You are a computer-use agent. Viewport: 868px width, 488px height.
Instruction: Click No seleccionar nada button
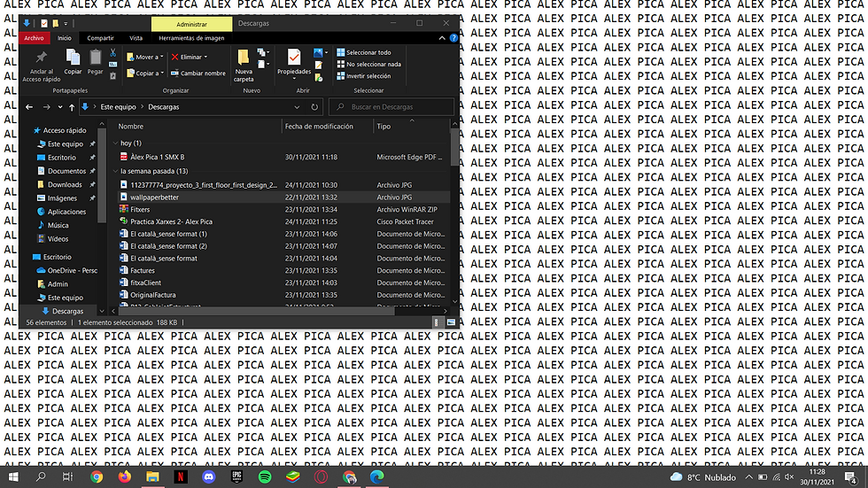(x=368, y=64)
